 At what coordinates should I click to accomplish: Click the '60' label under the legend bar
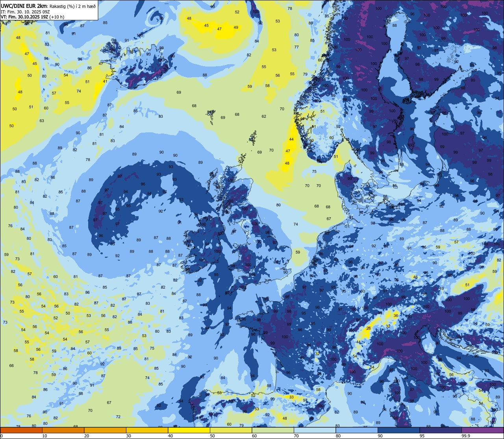(254, 436)
